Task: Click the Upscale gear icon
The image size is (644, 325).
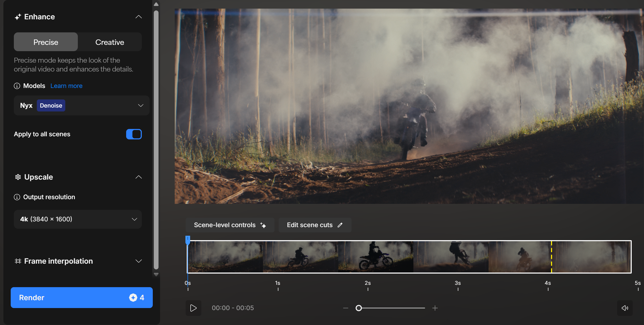Action: click(x=18, y=177)
